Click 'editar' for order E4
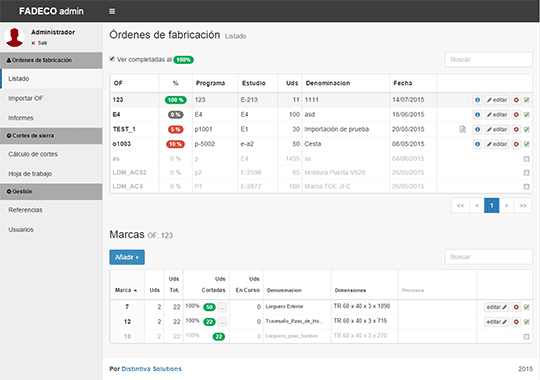The width and height of the screenshot is (540, 380). 497,115
